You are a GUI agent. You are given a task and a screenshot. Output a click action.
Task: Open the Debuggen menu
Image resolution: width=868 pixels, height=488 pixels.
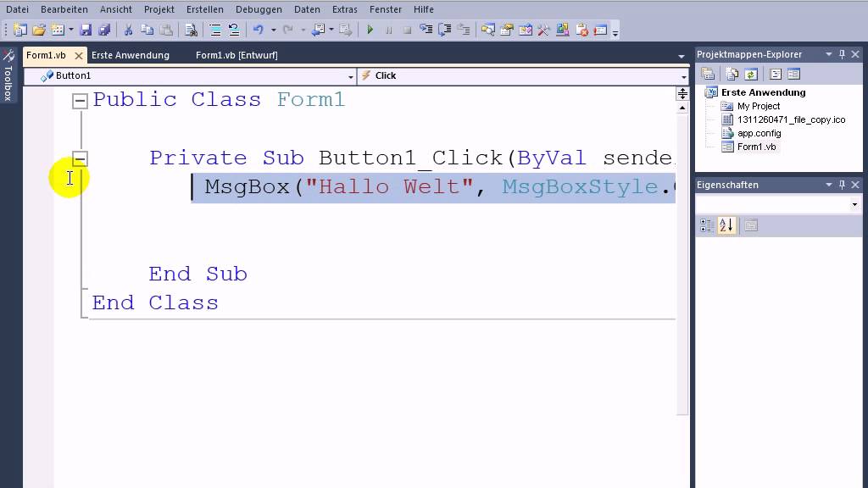point(259,9)
